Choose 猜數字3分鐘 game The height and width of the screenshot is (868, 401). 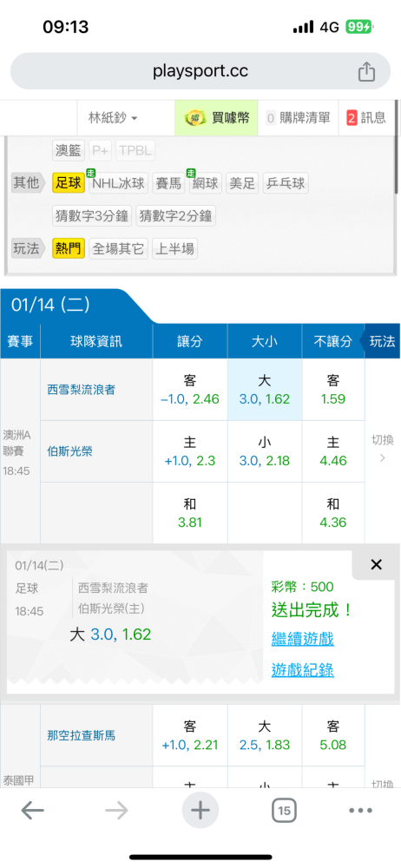click(x=93, y=215)
